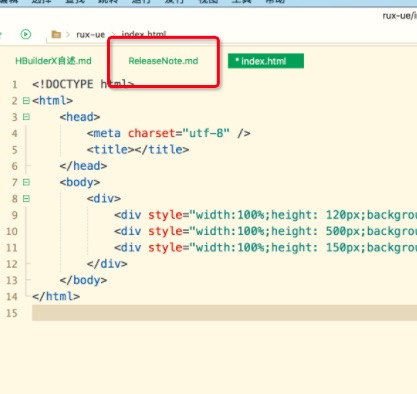
Task: Collapse the div tag fold on line 8
Action: pos(26,198)
